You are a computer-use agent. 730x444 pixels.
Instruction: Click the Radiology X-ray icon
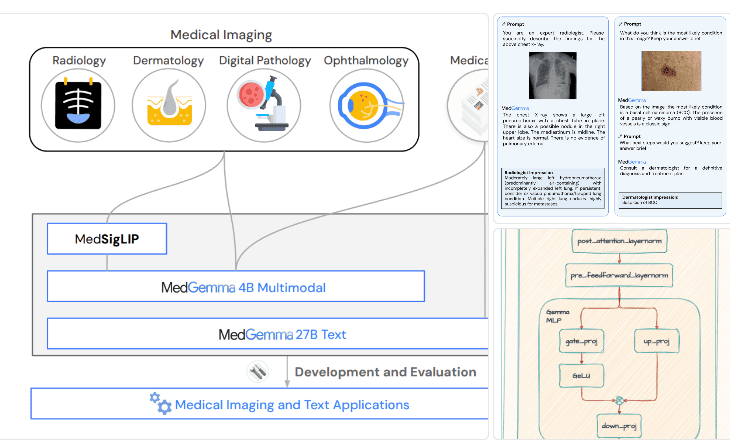tap(77, 105)
